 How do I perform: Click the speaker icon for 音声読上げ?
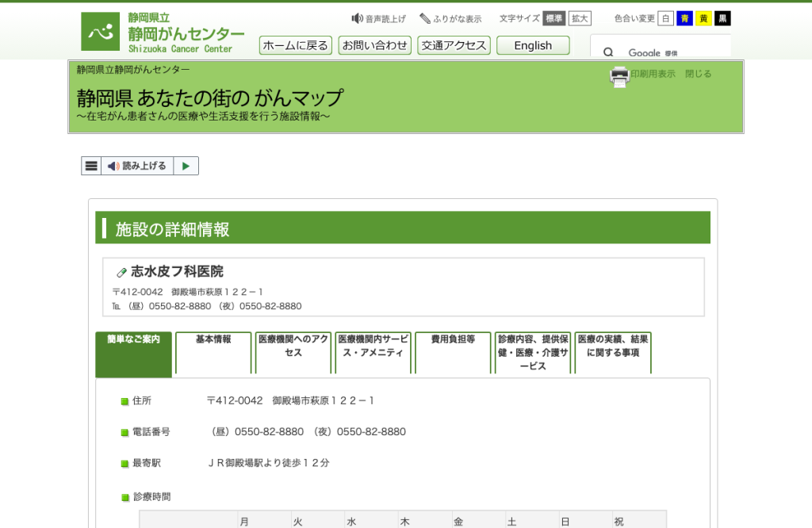[357, 19]
